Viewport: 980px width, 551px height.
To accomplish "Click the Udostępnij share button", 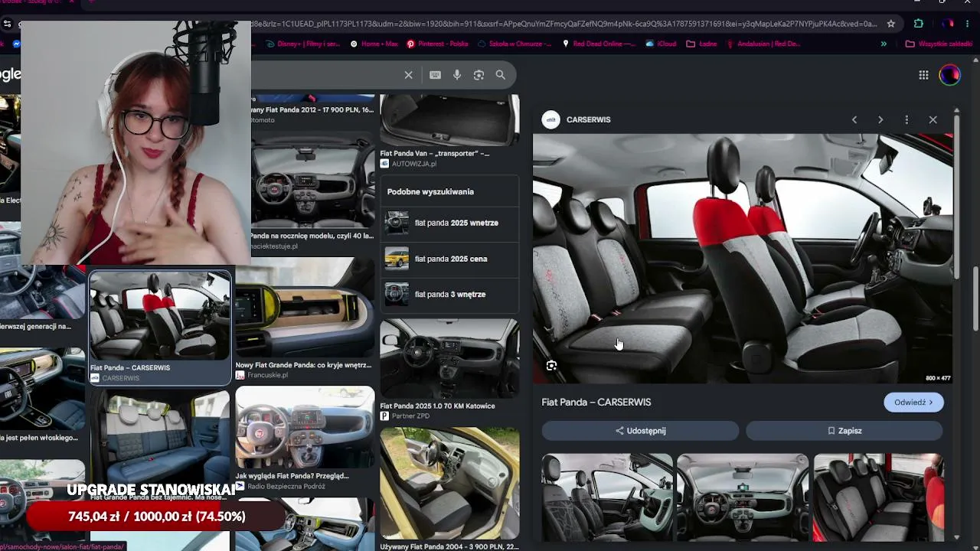I will point(640,431).
